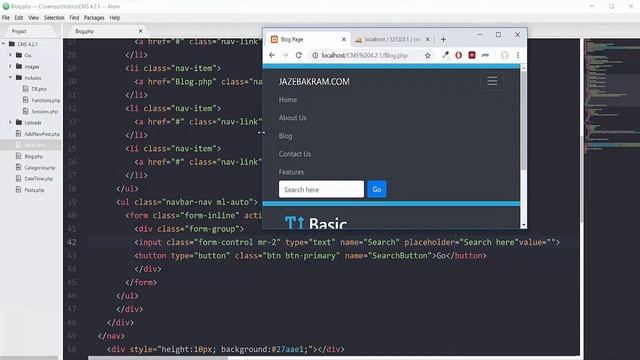The width and height of the screenshot is (640, 360).
Task: Open DB.php in the tree
Action: 39,89
